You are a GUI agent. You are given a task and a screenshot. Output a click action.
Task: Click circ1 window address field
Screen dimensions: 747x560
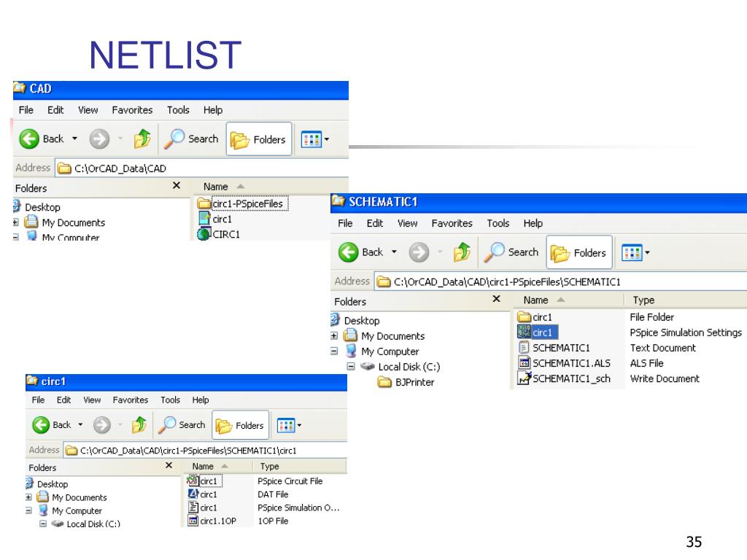click(x=205, y=450)
